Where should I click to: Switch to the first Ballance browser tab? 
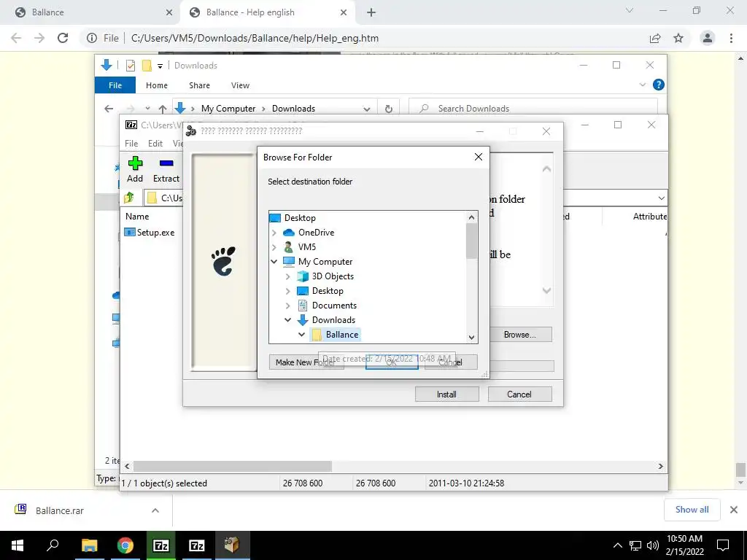89,12
